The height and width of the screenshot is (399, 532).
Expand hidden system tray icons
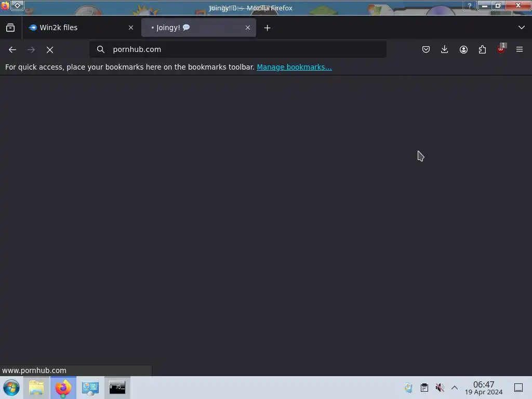[x=455, y=388]
